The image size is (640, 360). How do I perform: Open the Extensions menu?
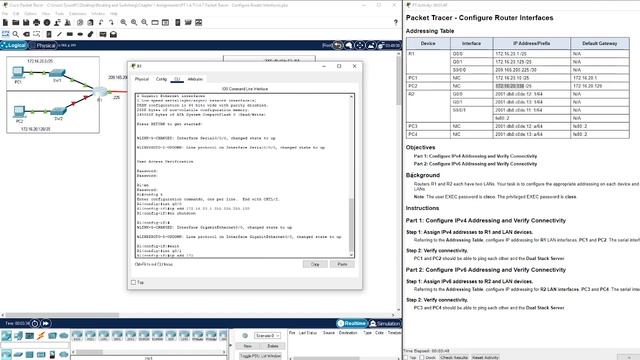pyautogui.click(x=77, y=13)
